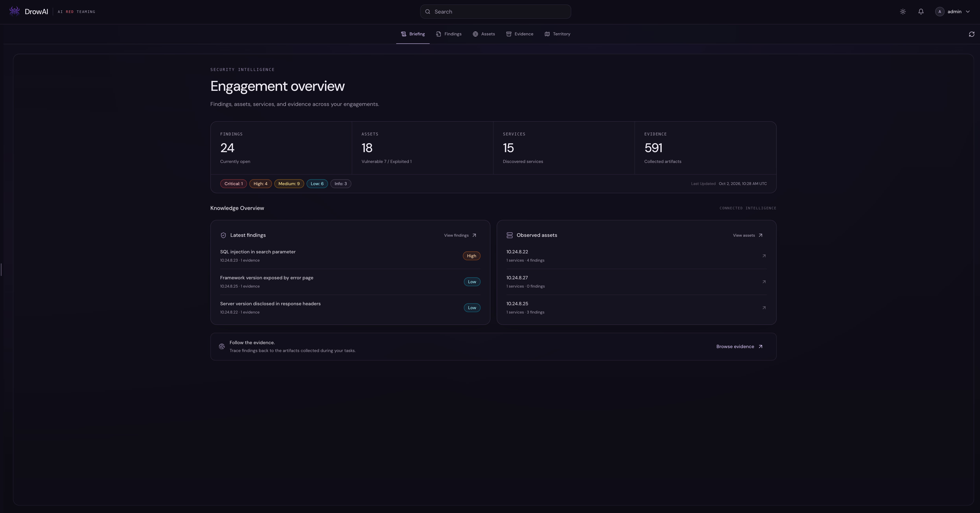Click the Medium: 9 severity badge
This screenshot has width=980, height=513.
point(289,184)
